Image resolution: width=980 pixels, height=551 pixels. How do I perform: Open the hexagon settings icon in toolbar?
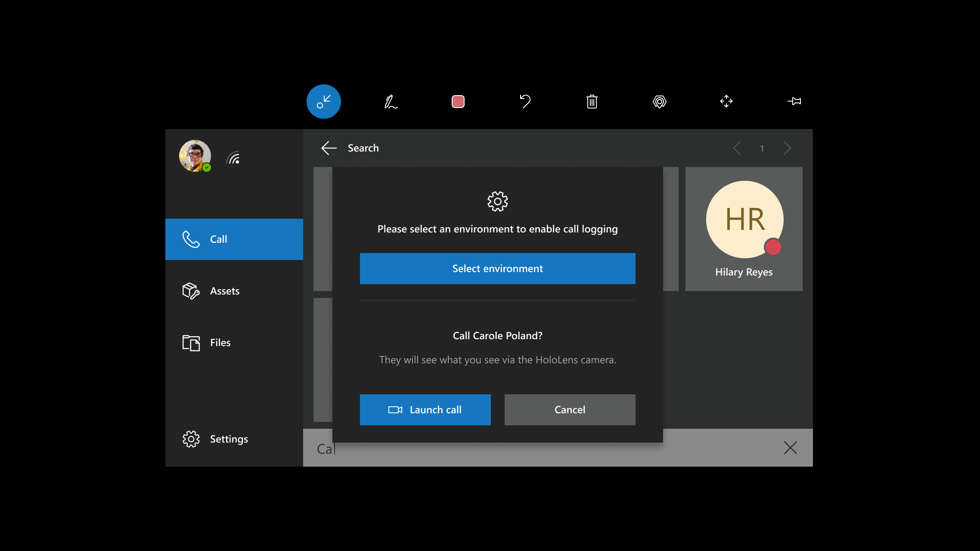[x=659, y=102]
